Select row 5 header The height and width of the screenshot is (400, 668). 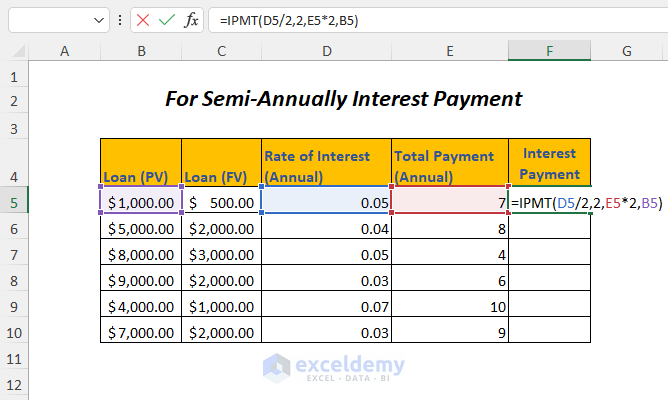tap(14, 203)
